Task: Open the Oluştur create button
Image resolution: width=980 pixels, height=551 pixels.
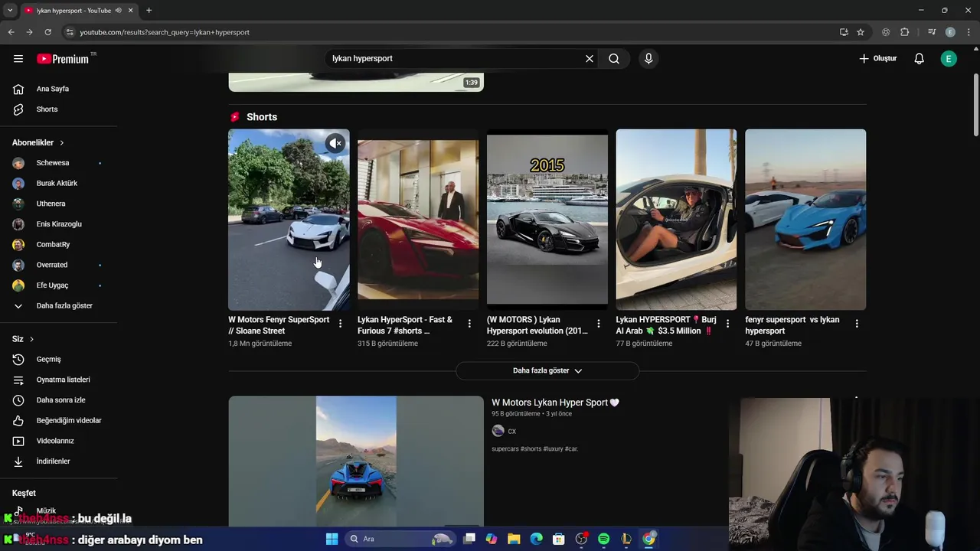Action: coord(878,59)
